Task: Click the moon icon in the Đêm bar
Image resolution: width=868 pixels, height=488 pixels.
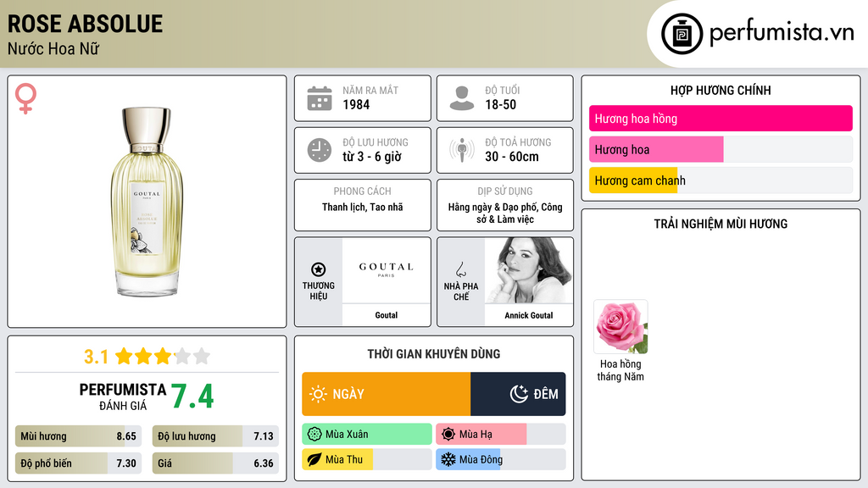Action: pos(519,394)
